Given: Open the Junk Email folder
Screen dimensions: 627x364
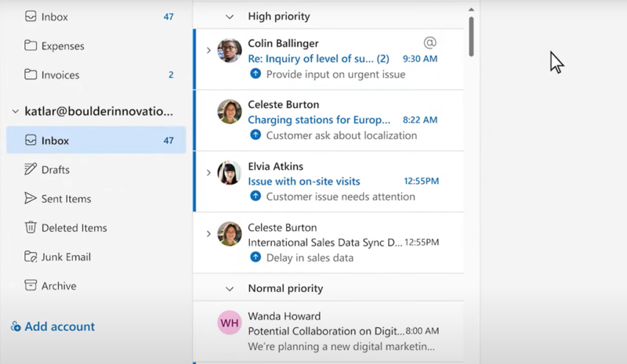Looking at the screenshot, I should pyautogui.click(x=96, y=257).
